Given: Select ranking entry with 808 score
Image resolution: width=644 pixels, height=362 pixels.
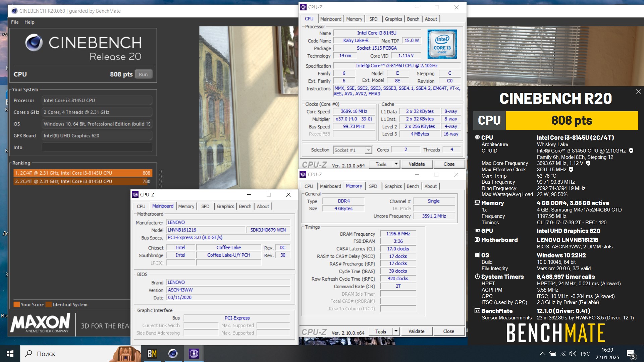Looking at the screenshot, I should (x=83, y=173).
